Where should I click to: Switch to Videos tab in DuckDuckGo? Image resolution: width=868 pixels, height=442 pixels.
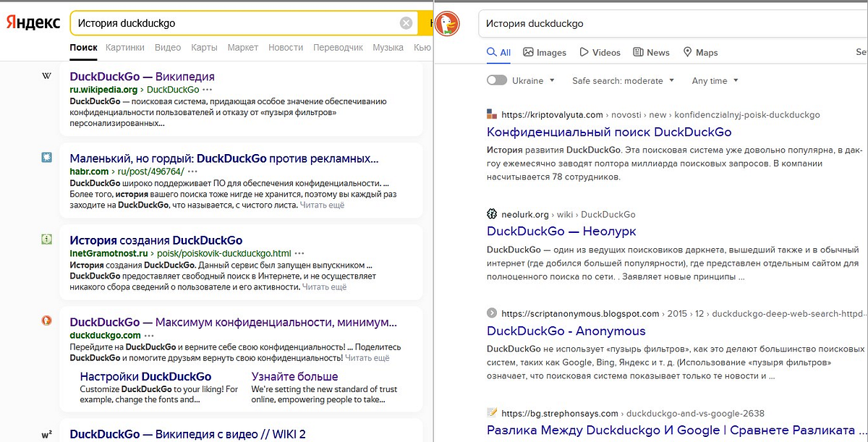click(600, 52)
